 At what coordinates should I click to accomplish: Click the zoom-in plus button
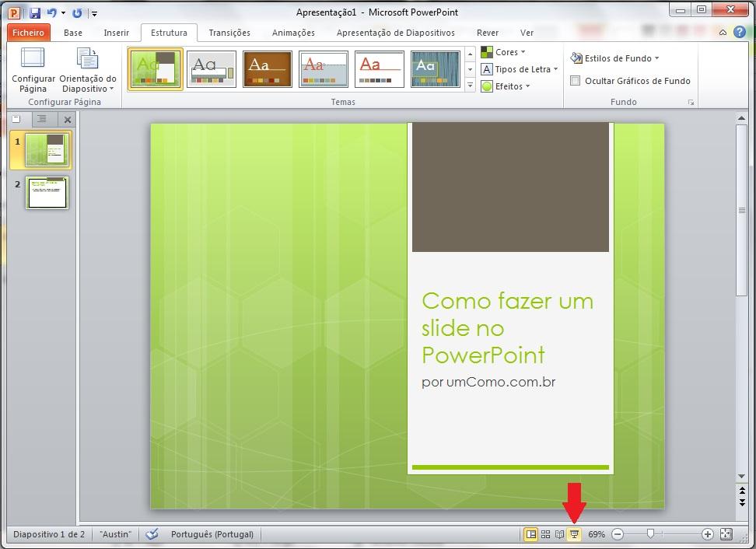coord(707,534)
